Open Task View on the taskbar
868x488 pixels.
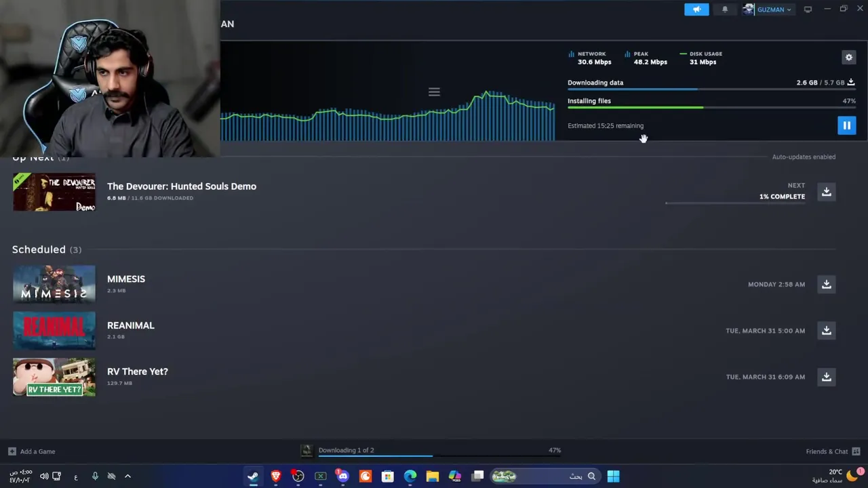(x=477, y=476)
